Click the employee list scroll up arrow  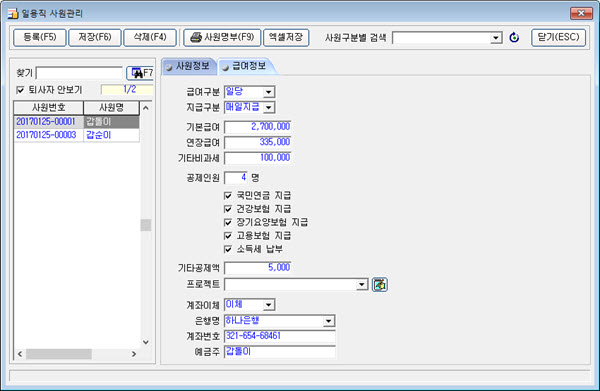[x=146, y=108]
